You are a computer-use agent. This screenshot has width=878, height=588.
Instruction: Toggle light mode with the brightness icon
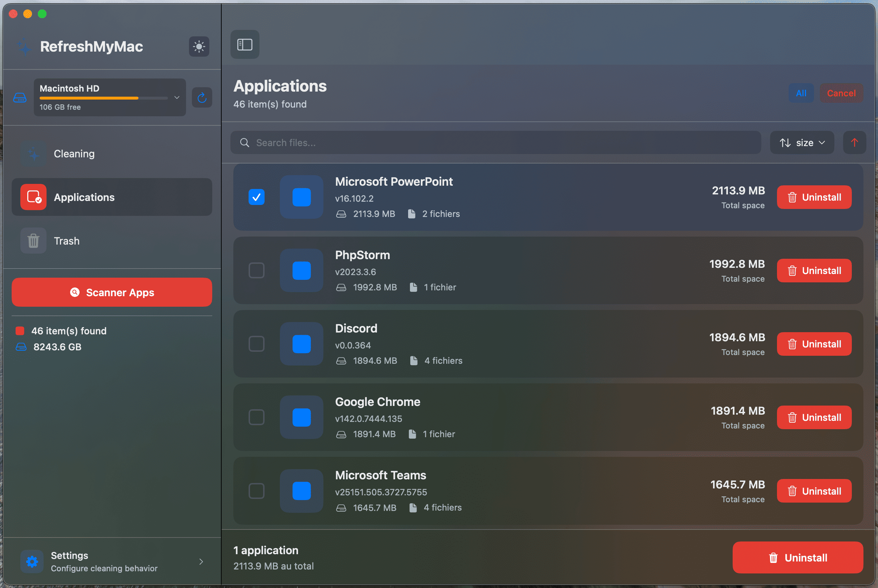pyautogui.click(x=199, y=47)
